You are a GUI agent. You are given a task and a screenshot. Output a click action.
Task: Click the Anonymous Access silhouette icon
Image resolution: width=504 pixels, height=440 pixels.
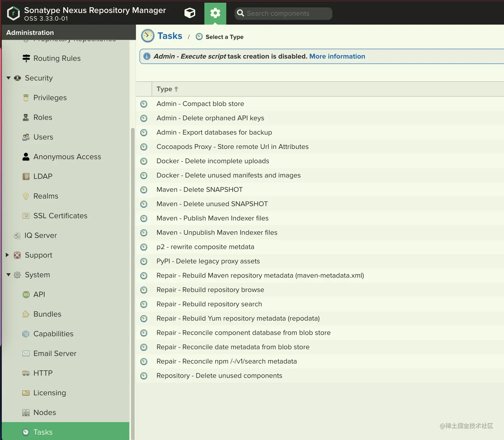(x=26, y=157)
